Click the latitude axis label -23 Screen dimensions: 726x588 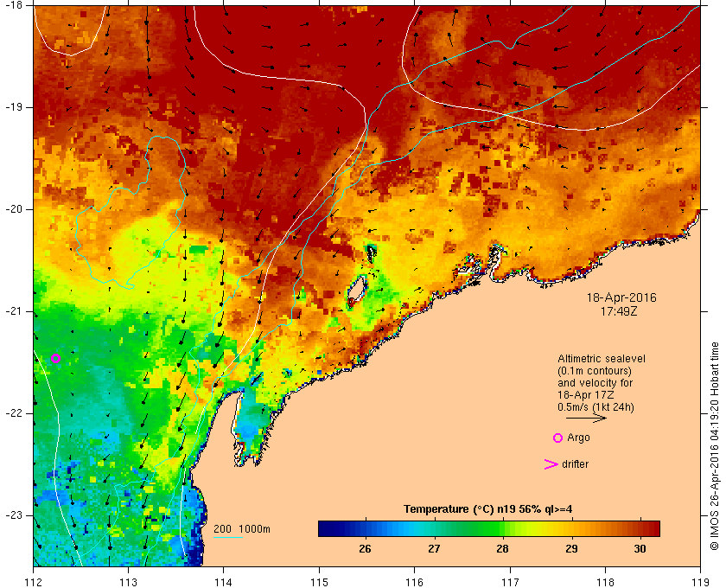[12, 515]
